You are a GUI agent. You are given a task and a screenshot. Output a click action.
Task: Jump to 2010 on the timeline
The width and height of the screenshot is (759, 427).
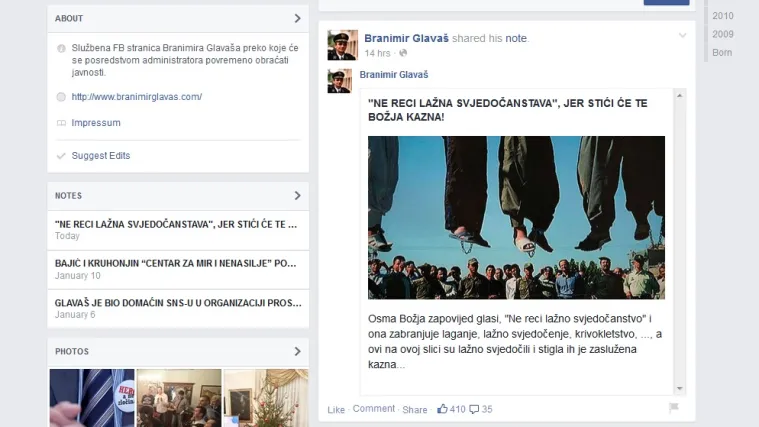tap(723, 16)
